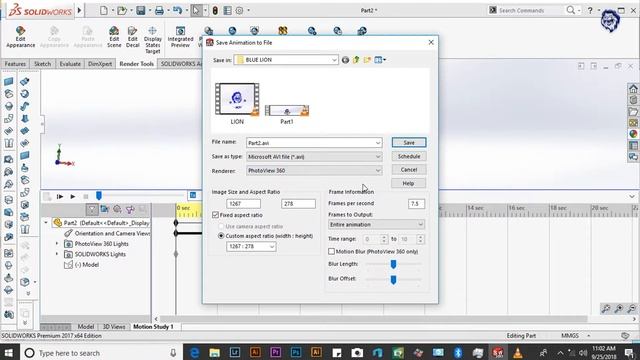The width and height of the screenshot is (640, 360).
Task: Adjust the Blur Length slider
Action: coord(393,264)
